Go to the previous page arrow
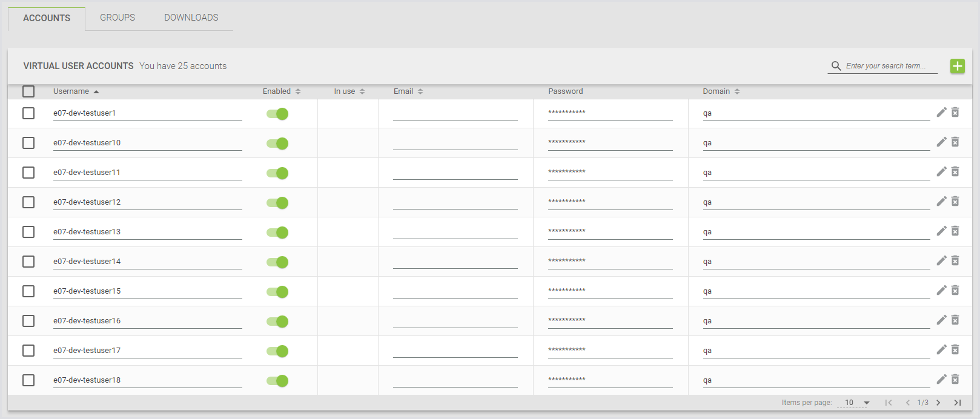This screenshot has height=419, width=980. pyautogui.click(x=907, y=403)
